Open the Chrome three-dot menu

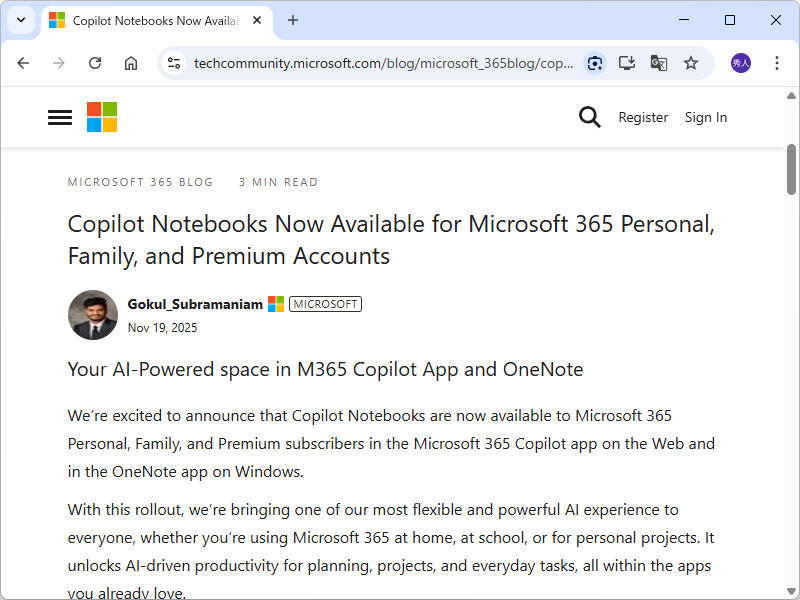point(777,63)
